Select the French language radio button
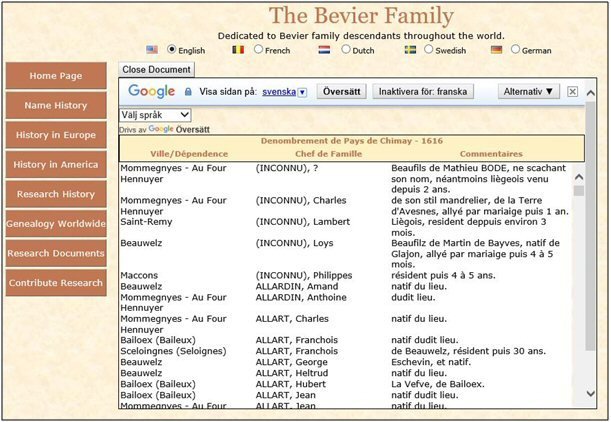The height and width of the screenshot is (422, 611). click(x=258, y=49)
